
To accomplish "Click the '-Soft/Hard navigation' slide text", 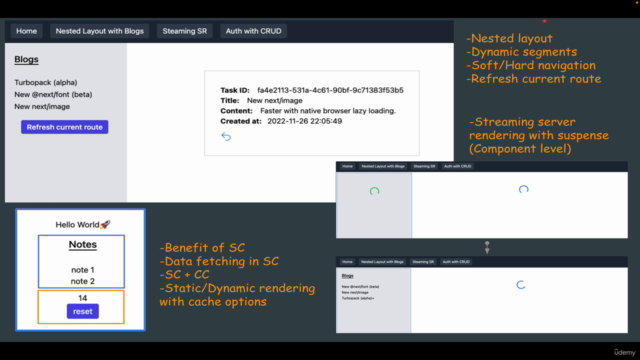I will 531,65.
